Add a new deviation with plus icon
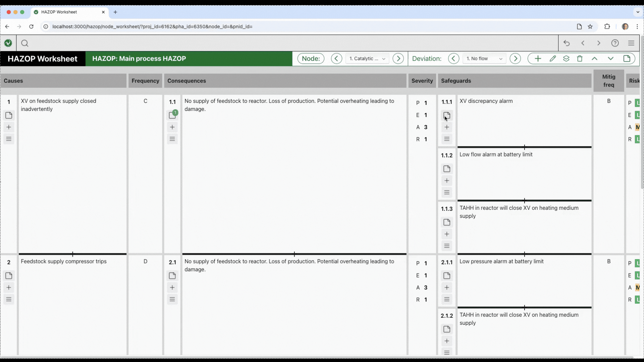Screen dimensions: 644x362 [538, 59]
